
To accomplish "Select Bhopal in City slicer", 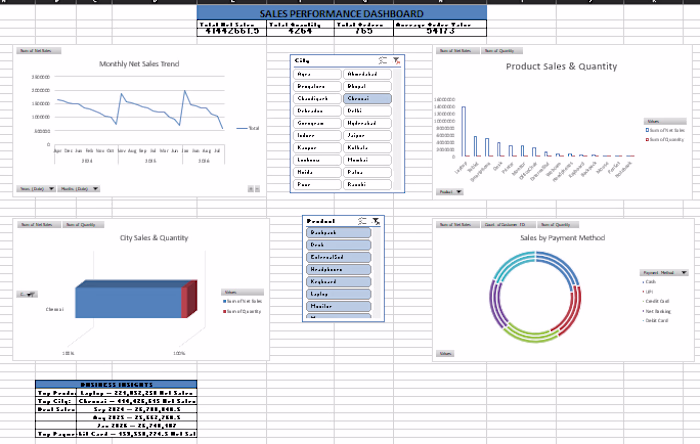I will (367, 86).
